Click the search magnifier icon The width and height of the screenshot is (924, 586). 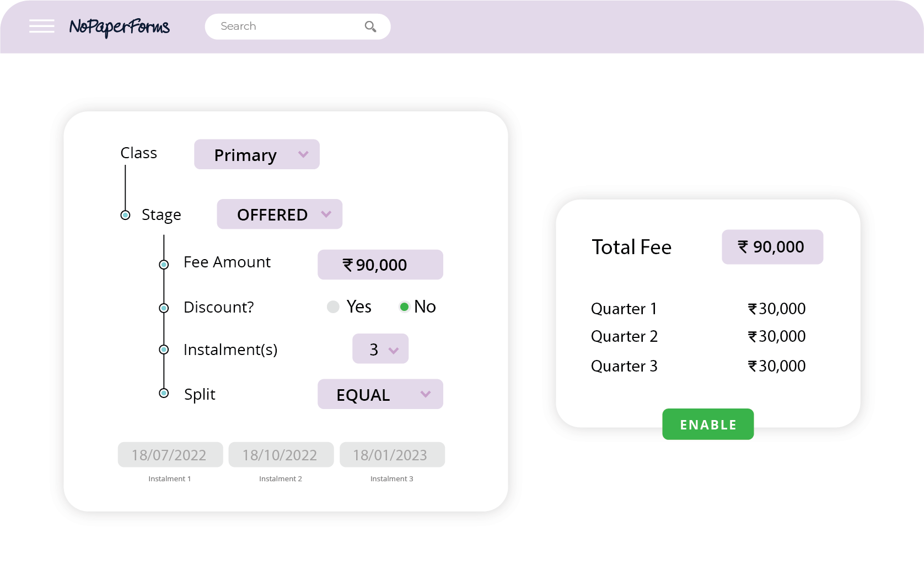(370, 26)
